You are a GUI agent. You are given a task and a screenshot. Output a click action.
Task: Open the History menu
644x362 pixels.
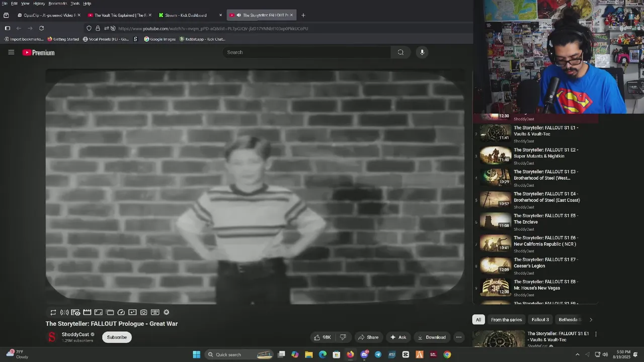click(x=39, y=4)
